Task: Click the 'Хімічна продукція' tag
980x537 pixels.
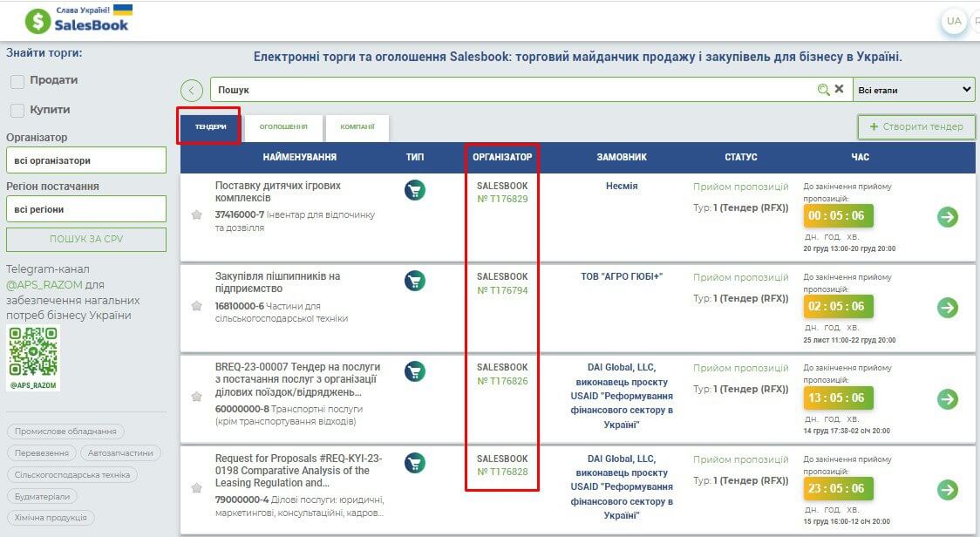Action: click(51, 518)
